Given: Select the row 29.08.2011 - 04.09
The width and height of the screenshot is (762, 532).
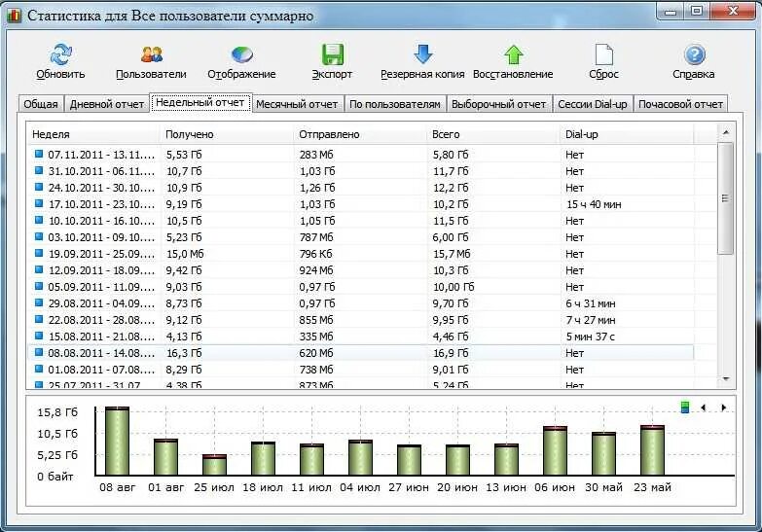Looking at the screenshot, I should pyautogui.click(x=361, y=303).
